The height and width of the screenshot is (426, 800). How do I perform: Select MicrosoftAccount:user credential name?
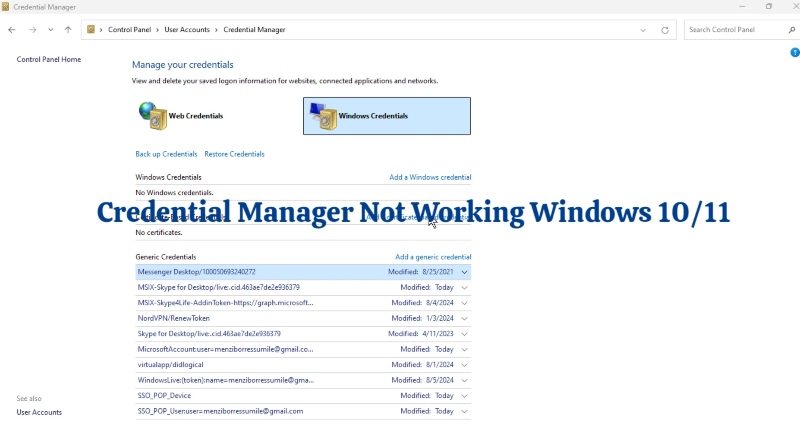225,349
